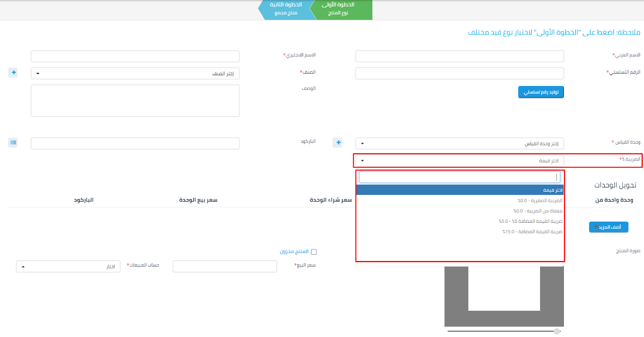Go to الخطوة الثانية step tab
The image size is (644, 337).
286,9
